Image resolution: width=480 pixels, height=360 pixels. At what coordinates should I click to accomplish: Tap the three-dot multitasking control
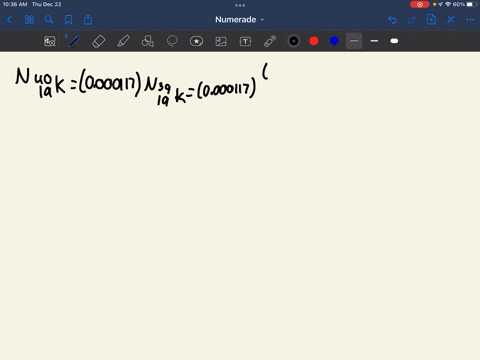coord(240,5)
